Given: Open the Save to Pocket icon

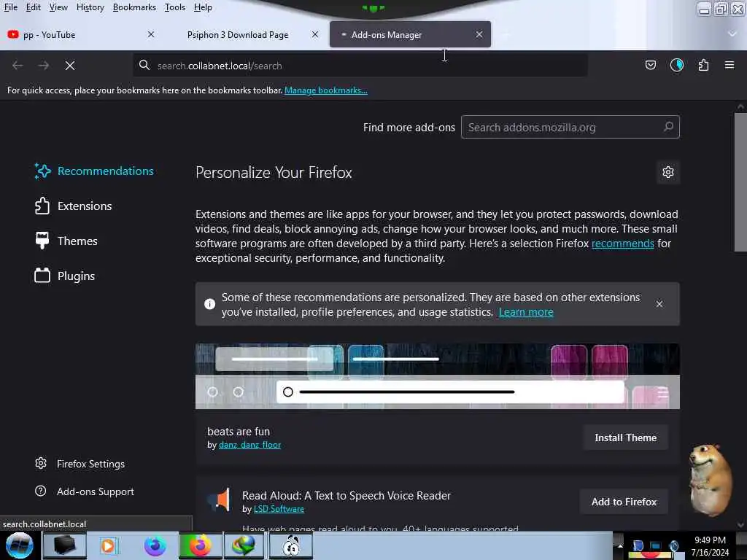Looking at the screenshot, I should coord(650,65).
